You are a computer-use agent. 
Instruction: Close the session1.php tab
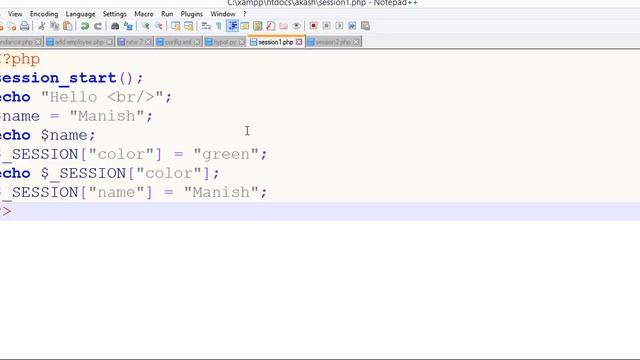tap(299, 42)
